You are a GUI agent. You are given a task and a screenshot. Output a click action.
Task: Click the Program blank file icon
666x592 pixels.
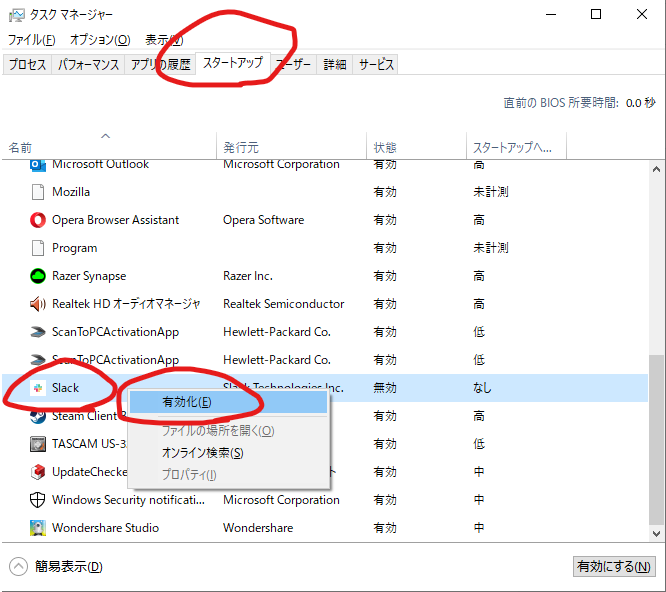[x=38, y=248]
